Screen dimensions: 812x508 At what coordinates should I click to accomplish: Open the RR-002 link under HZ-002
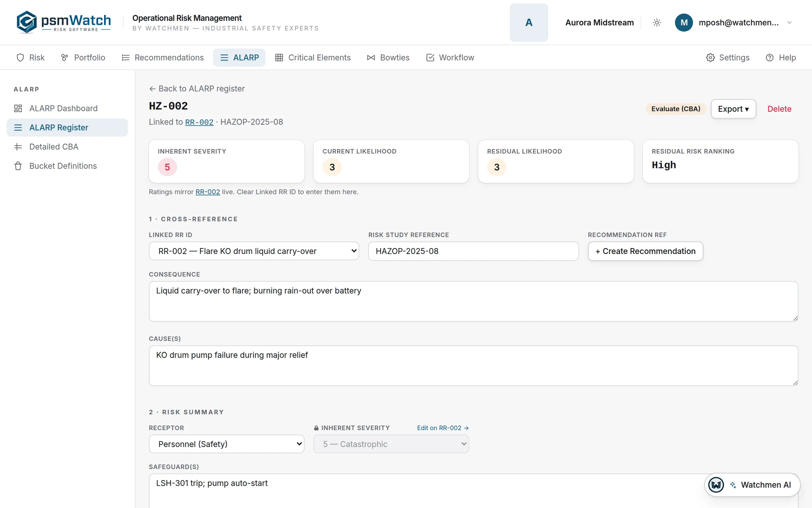[199, 122]
